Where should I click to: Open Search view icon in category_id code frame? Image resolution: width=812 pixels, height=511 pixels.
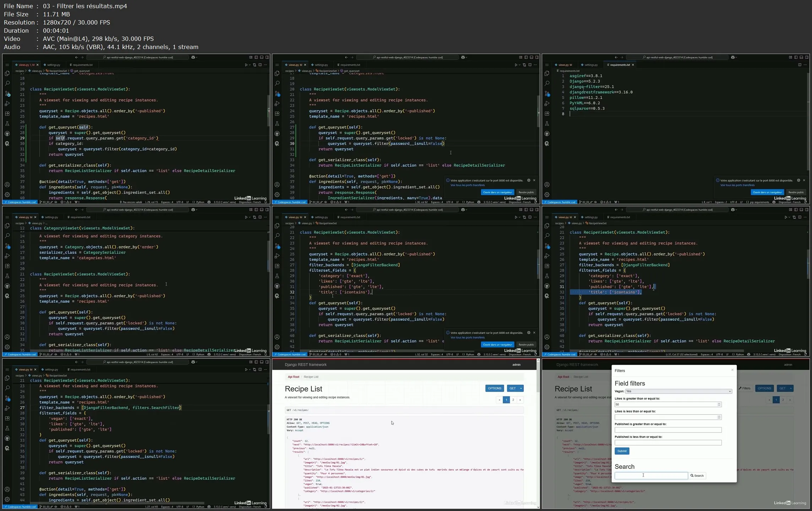coord(7,83)
